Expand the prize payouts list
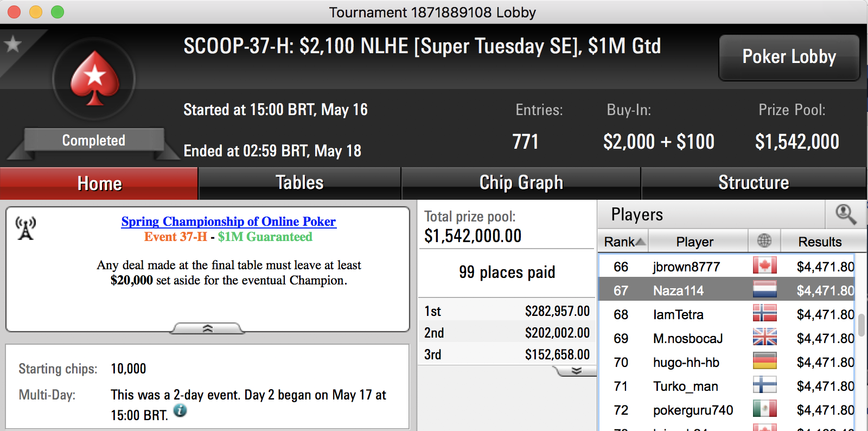Screen dimensions: 868x431 pos(576,371)
